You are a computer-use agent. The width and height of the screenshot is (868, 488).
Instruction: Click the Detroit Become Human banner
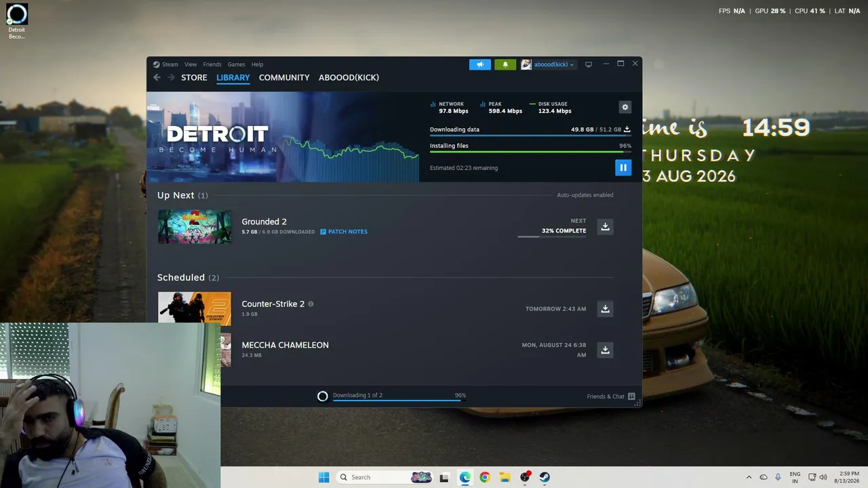pyautogui.click(x=283, y=137)
